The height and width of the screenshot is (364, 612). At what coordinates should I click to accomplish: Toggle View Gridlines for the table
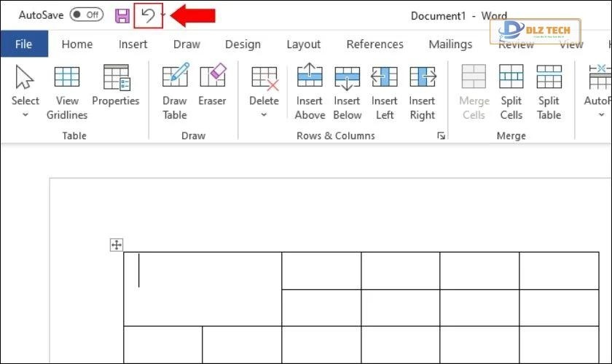click(x=67, y=92)
